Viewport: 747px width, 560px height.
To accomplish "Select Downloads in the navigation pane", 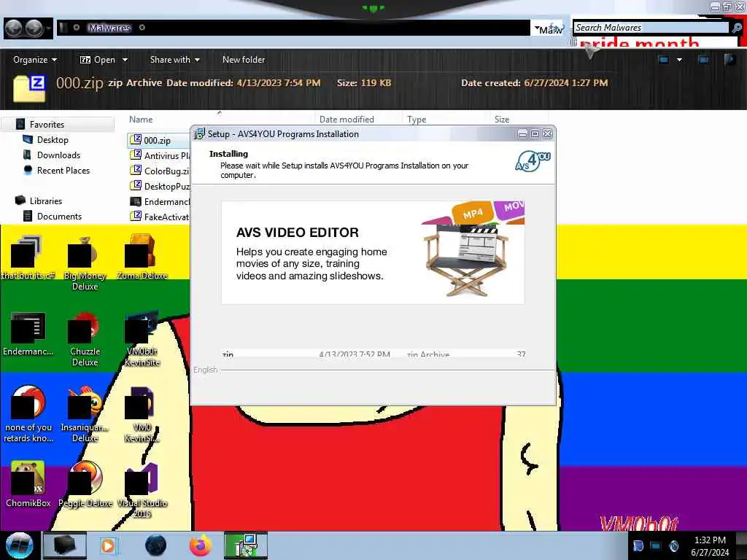I will click(58, 155).
